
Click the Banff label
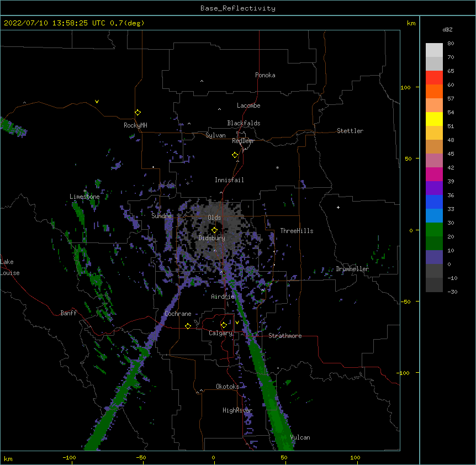click(68, 313)
